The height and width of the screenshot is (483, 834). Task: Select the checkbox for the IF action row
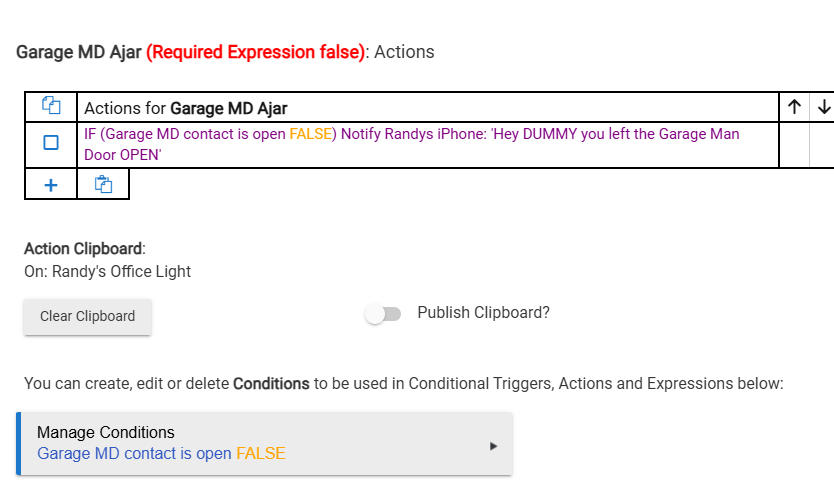click(51, 143)
